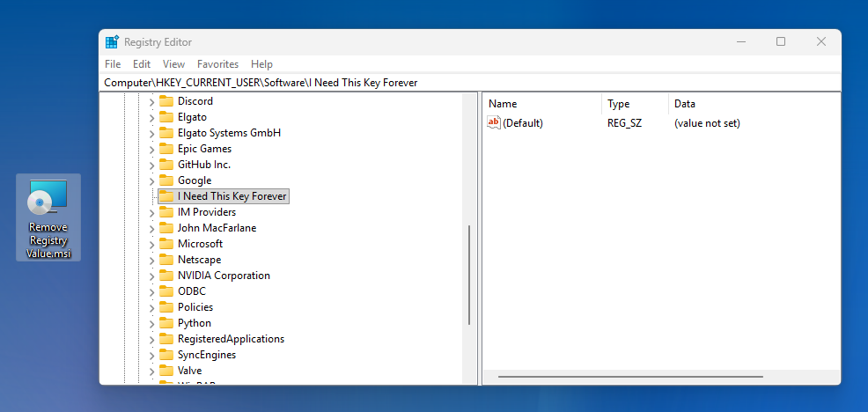The height and width of the screenshot is (412, 868).
Task: Click the NVIDIA Corporation folder icon
Action: pos(166,276)
